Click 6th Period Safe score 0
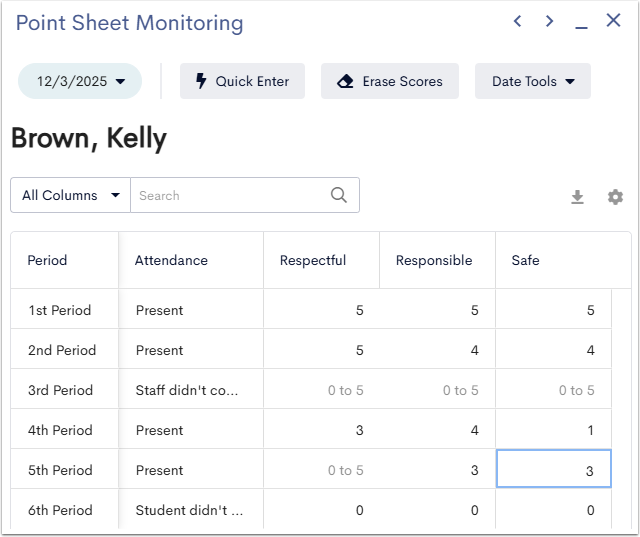Viewport: 640px width, 537px height. [553, 510]
